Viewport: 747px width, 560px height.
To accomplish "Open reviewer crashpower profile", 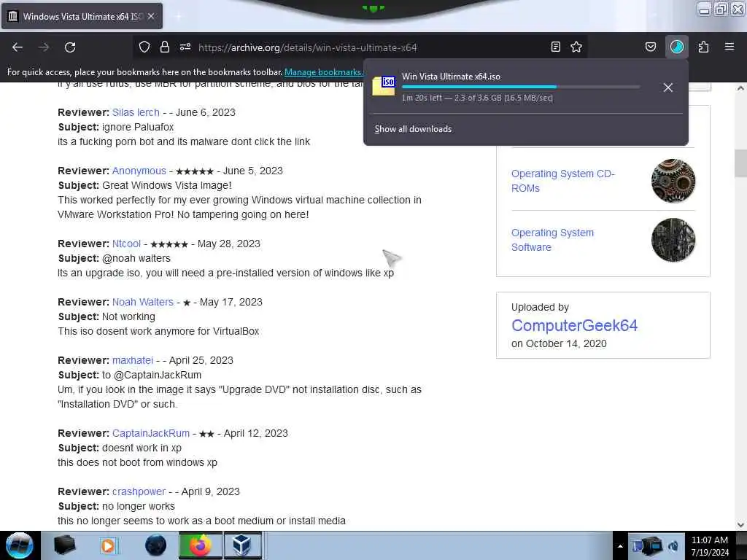I will 139,491.
